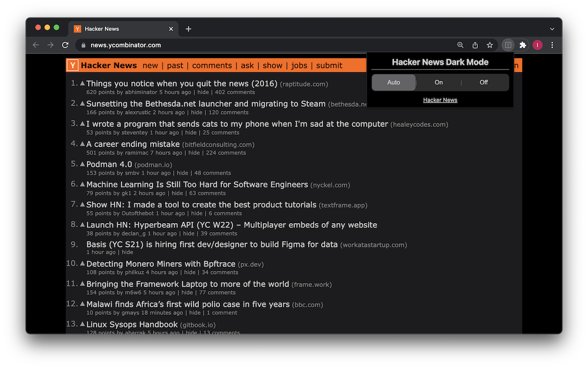The height and width of the screenshot is (368, 588).
Task: Open the "show" nav link
Action: pyautogui.click(x=272, y=65)
